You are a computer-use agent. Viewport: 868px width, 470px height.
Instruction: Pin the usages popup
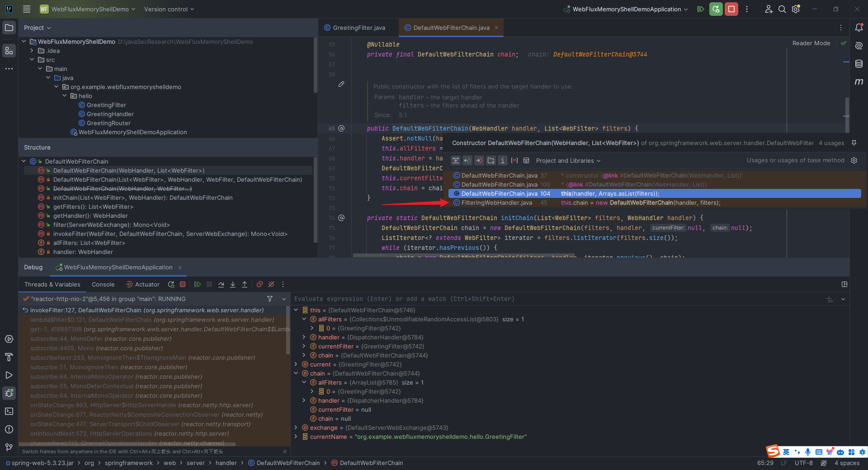854,143
